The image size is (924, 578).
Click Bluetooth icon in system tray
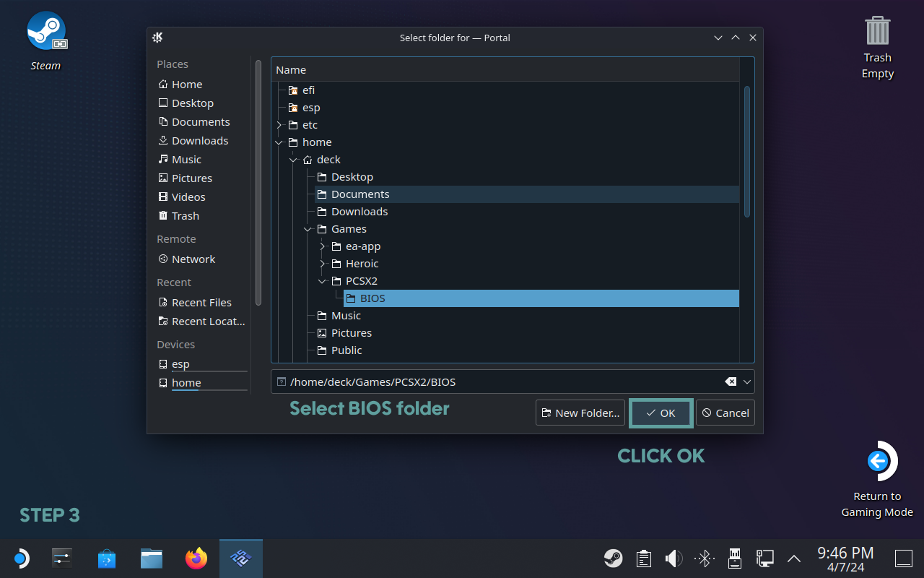coord(704,558)
